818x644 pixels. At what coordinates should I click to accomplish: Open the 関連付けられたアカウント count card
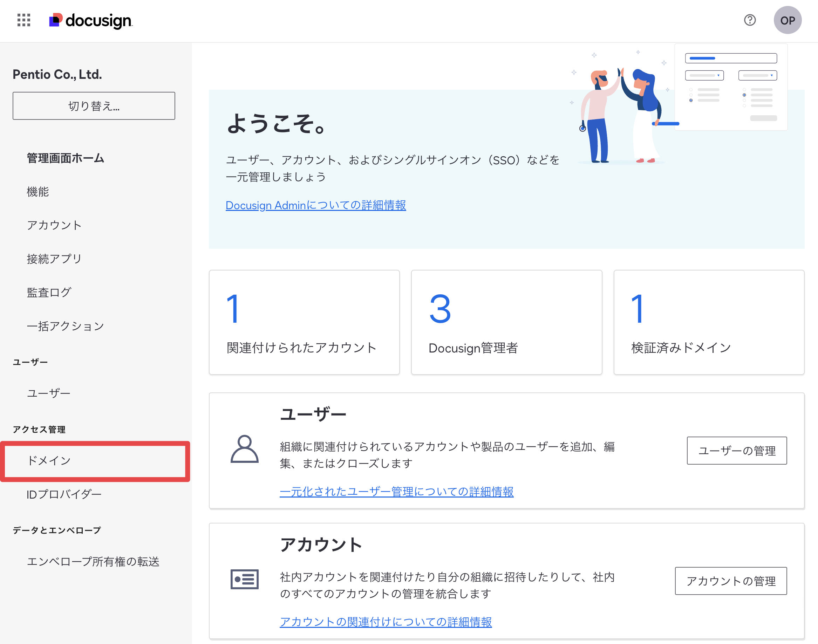[304, 322]
